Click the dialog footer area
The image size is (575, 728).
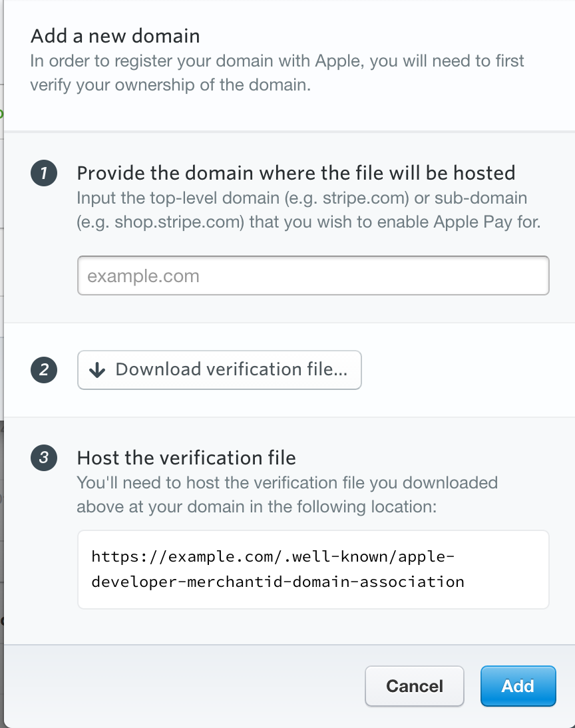[x=200, y=686]
